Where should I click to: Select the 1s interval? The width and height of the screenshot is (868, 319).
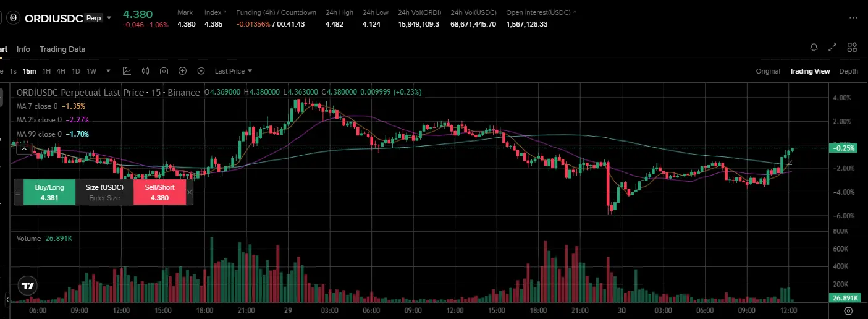coord(13,71)
